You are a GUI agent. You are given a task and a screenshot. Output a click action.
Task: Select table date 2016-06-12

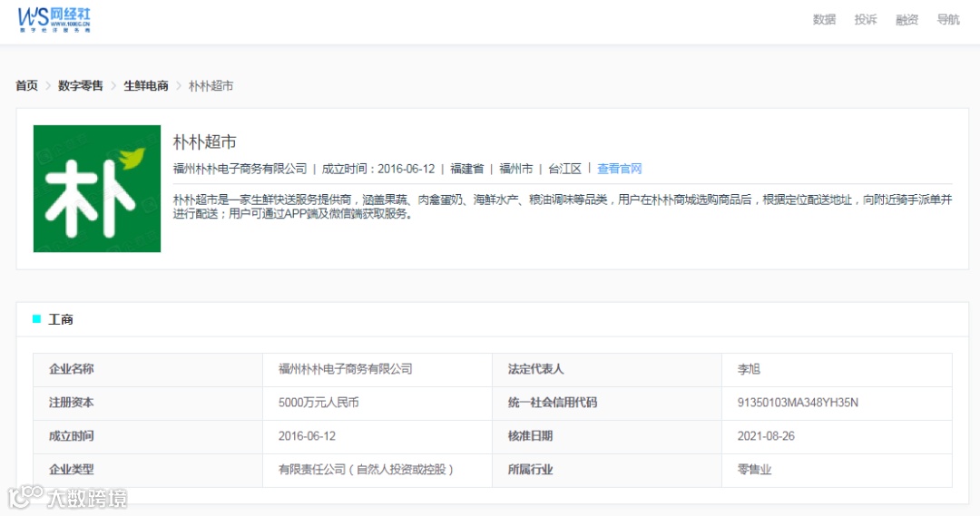(307, 436)
